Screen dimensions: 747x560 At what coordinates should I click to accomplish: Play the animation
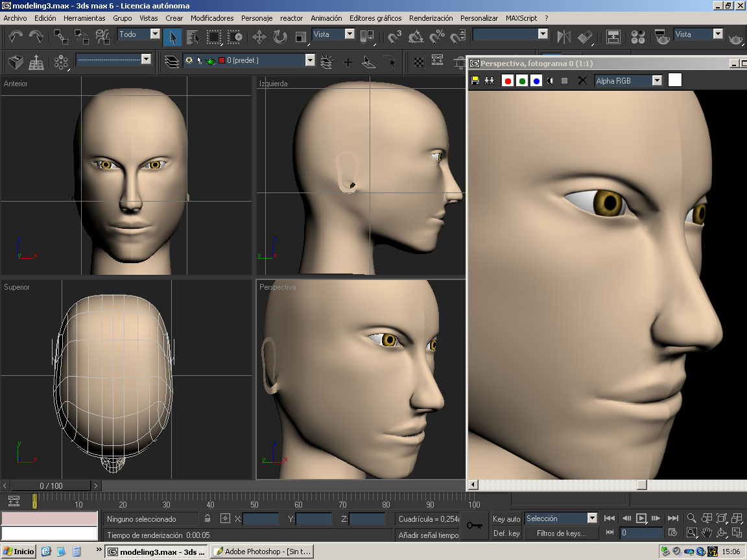[x=641, y=518]
